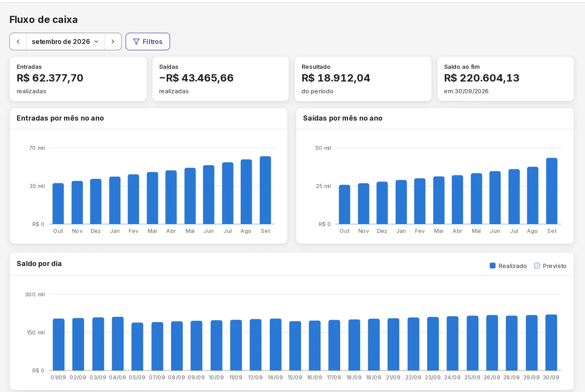Click the "70 mil" axis label

point(37,148)
